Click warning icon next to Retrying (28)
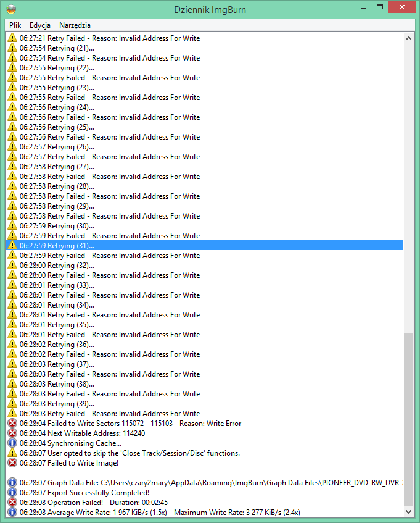This screenshot has height=523, width=420. pos(12,186)
